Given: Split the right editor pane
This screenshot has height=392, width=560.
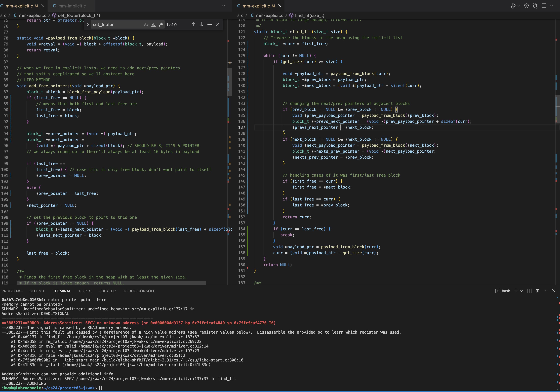Looking at the screenshot, I should point(544,6).
